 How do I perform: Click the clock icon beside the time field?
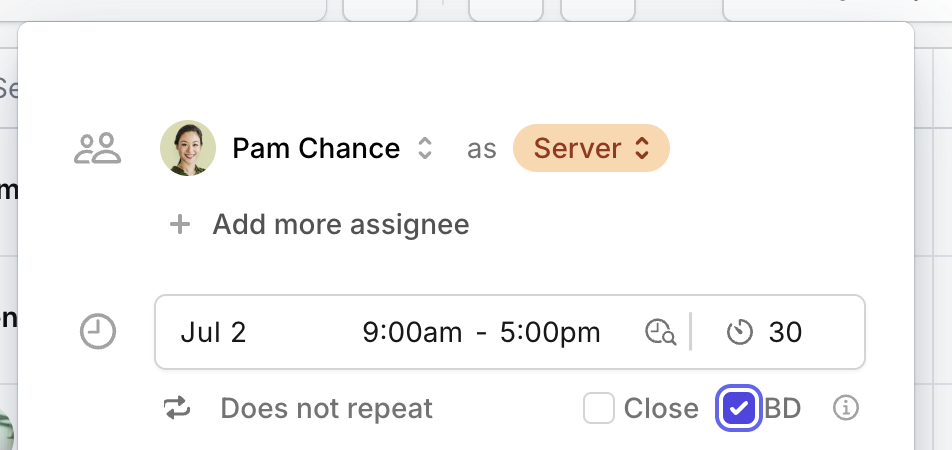pos(98,332)
